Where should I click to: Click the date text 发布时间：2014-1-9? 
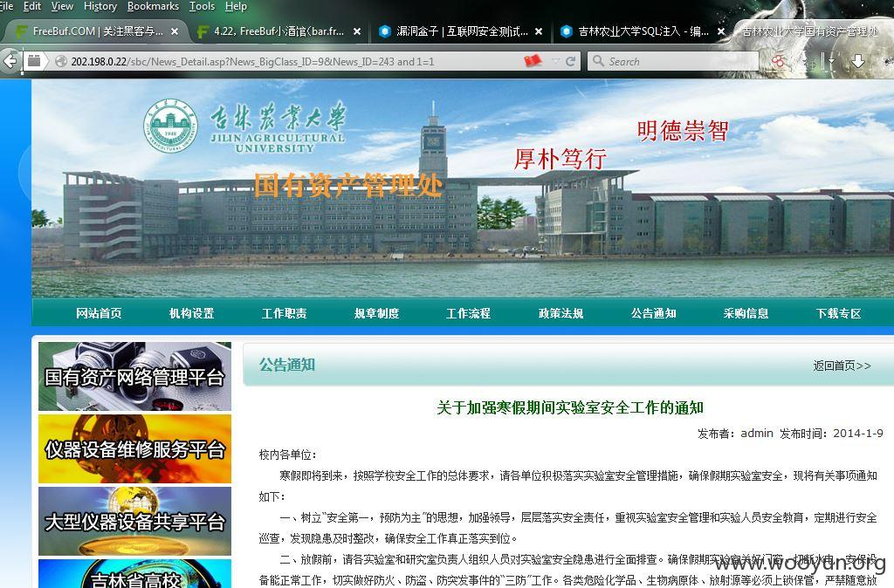tap(831, 434)
